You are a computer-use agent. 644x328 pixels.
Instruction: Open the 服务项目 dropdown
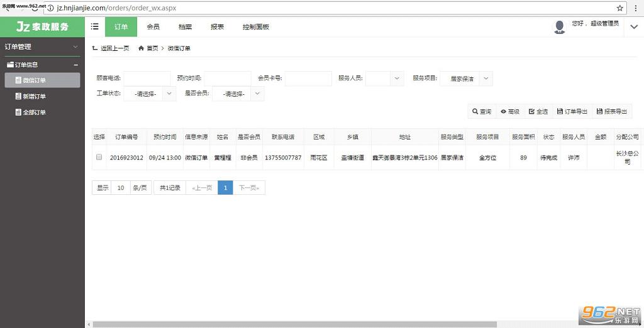pos(466,79)
